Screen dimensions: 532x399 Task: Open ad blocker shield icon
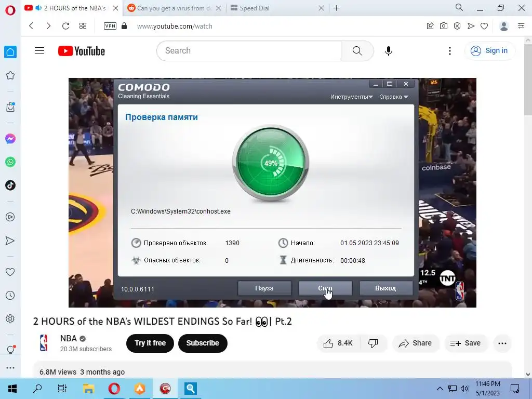(457, 26)
